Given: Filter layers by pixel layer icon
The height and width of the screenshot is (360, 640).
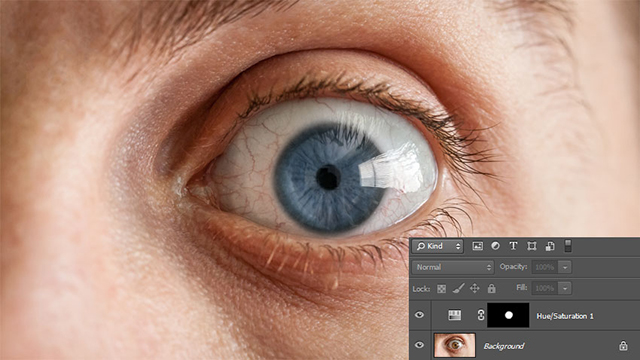Looking at the screenshot, I should (x=477, y=246).
